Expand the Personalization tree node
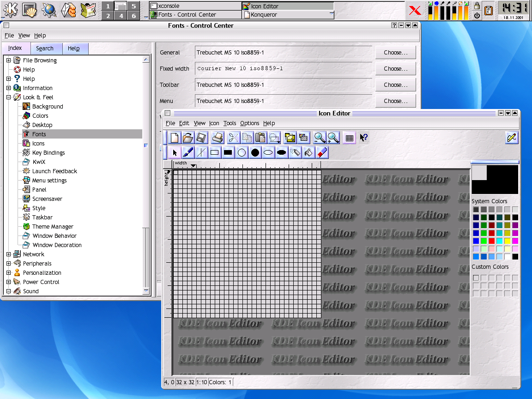The width and height of the screenshot is (532, 399). (x=8, y=272)
